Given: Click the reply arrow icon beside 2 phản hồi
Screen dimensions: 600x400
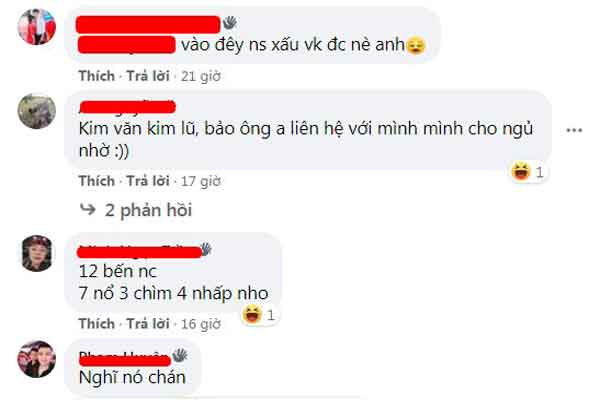Looking at the screenshot, I should point(88,209).
